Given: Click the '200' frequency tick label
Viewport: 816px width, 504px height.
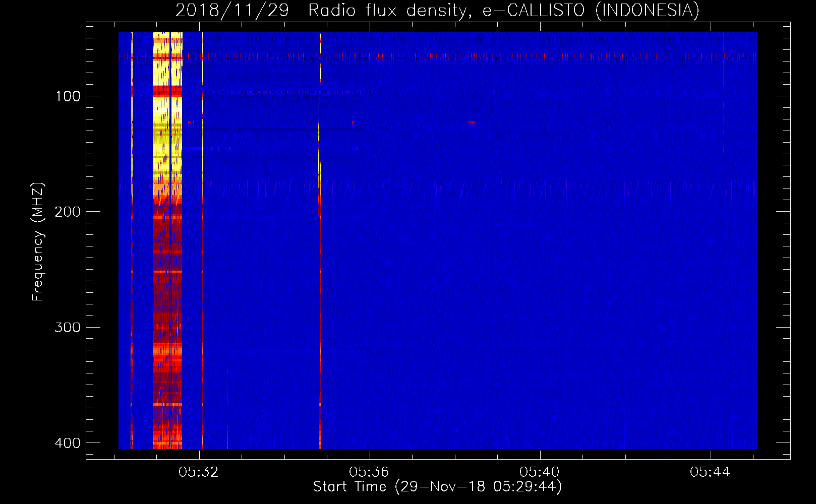Looking at the screenshot, I should tap(68, 212).
